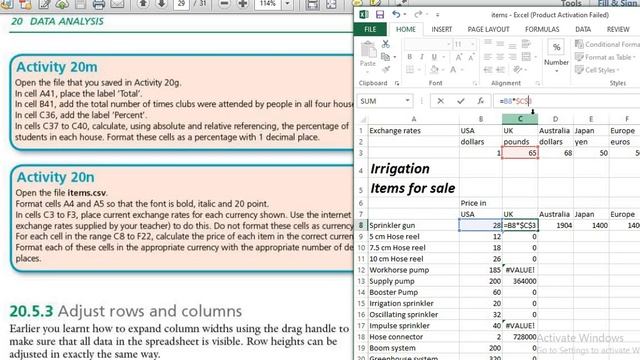Screen dimensions: 640x360
Task: Switch to the PAGE LAYOUT tab
Action: point(488,29)
